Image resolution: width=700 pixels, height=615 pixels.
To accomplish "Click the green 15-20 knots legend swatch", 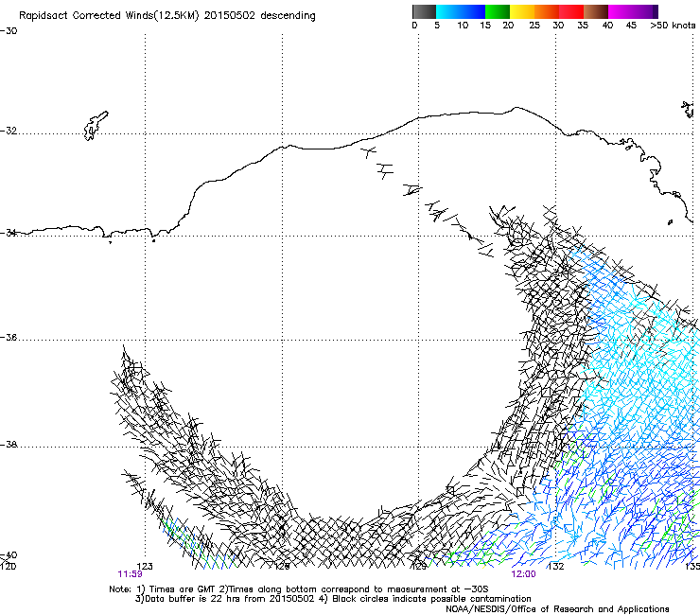I will 498,11.
